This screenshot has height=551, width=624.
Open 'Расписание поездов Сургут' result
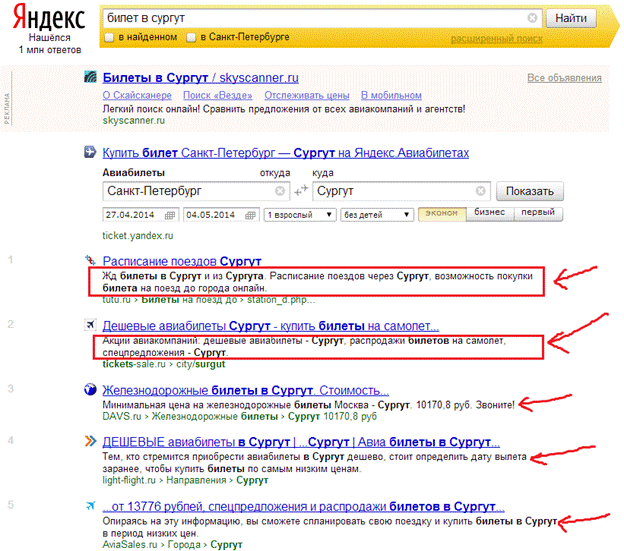(182, 261)
